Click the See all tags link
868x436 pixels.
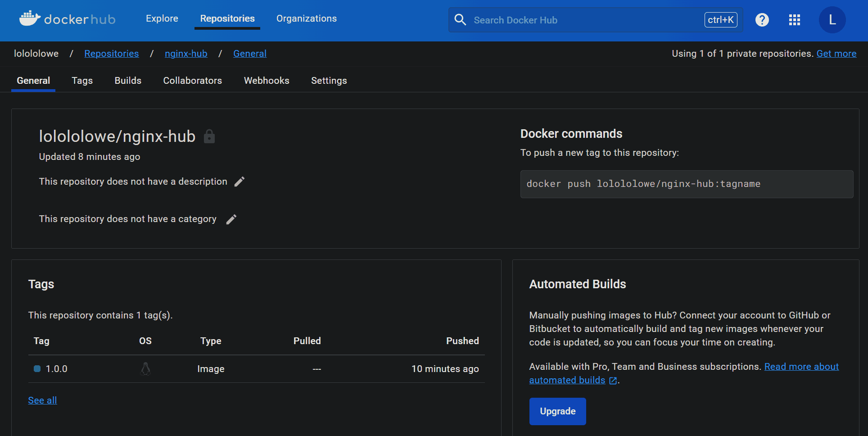click(x=42, y=400)
